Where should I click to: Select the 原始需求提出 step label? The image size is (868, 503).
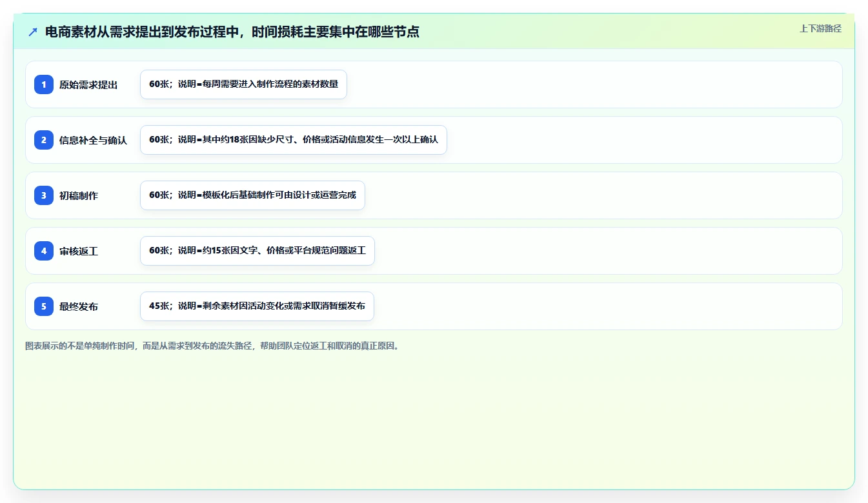coord(88,84)
